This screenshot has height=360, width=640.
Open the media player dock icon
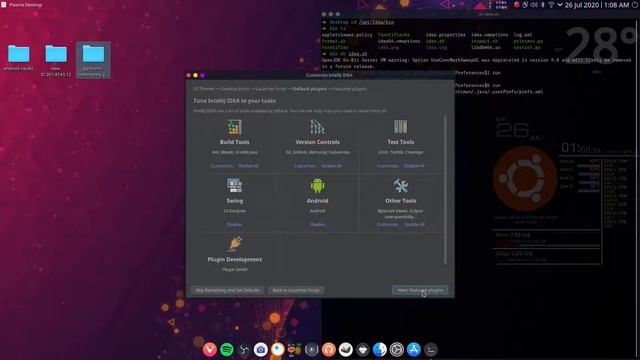pos(311,349)
